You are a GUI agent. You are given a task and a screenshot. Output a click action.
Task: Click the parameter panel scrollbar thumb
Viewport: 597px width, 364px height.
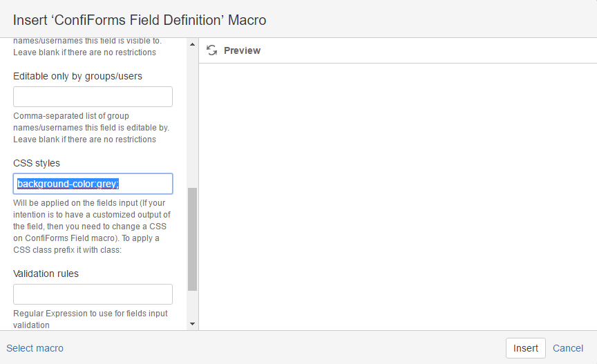point(192,239)
